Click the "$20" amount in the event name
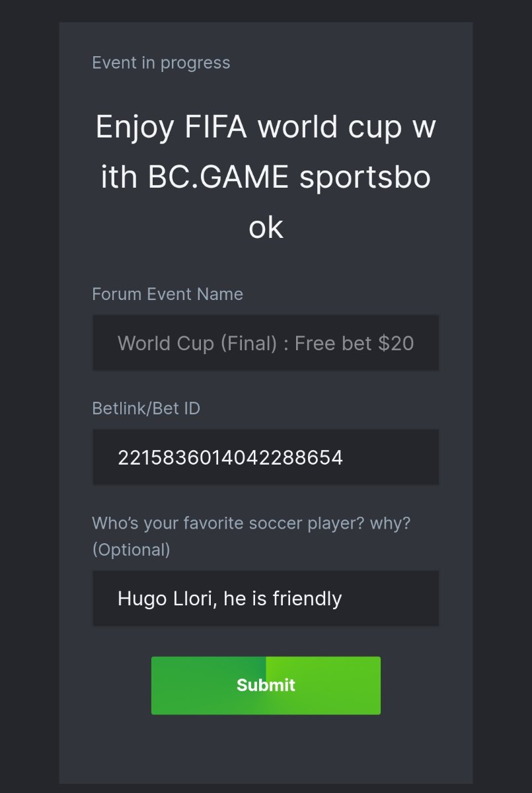This screenshot has width=532, height=793. tap(397, 343)
